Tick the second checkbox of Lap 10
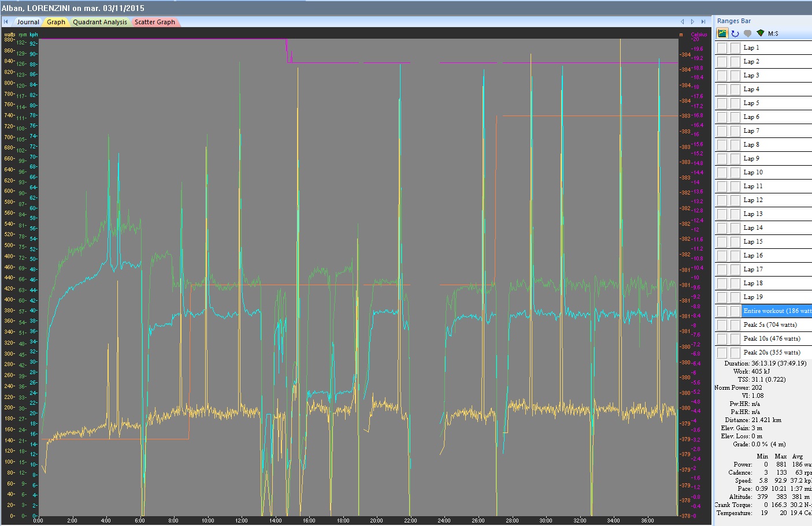The height and width of the screenshot is (526, 812). (735, 173)
